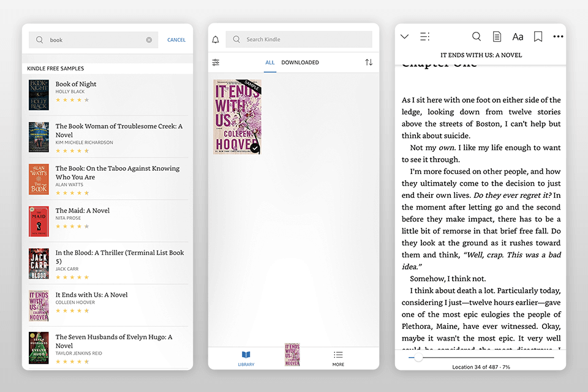This screenshot has height=392, width=588.
Task: Clear the 'book' search text
Action: click(x=149, y=40)
